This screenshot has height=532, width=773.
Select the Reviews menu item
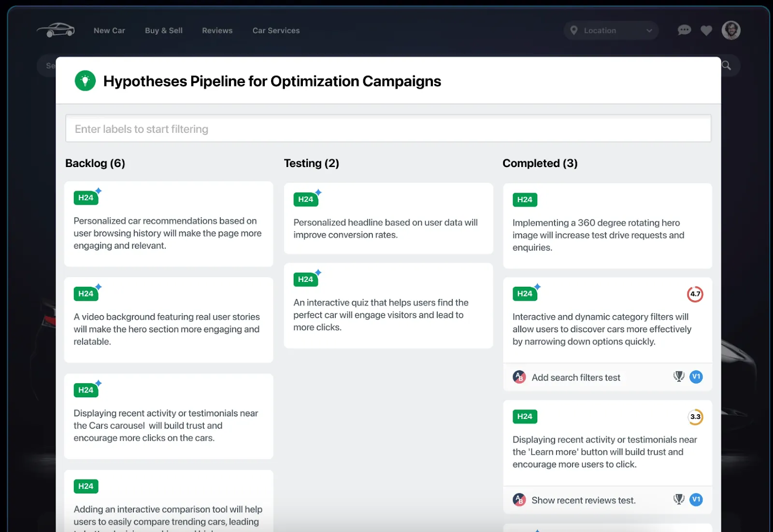click(x=217, y=30)
